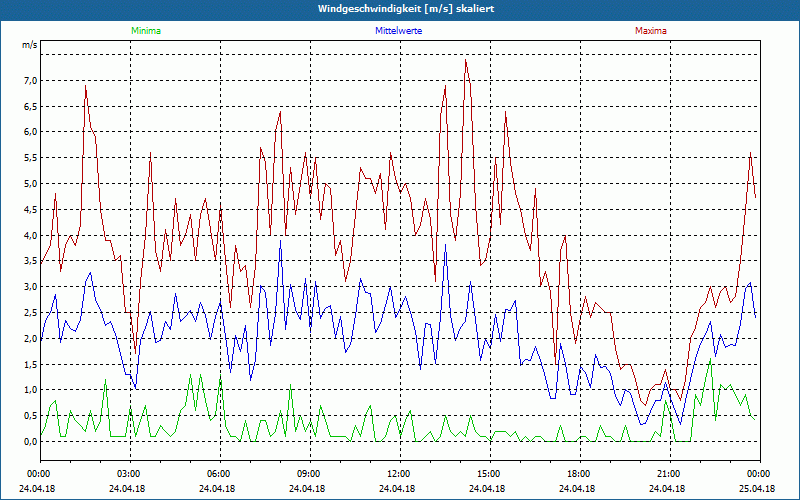
Task: Click the Windgeschwindigkeit chart title bar
Action: [x=400, y=9]
